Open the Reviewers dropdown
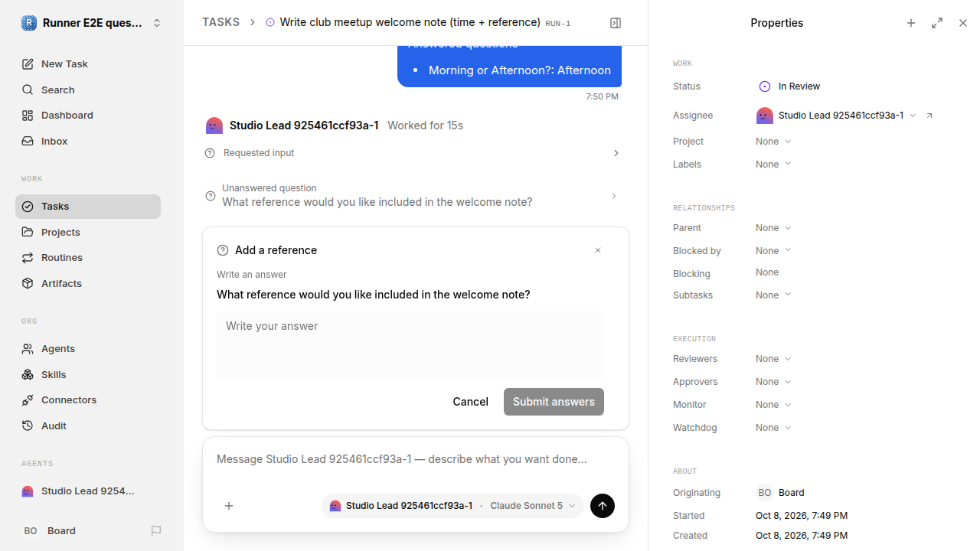Screen dimensions: 980x551 pyautogui.click(x=773, y=359)
